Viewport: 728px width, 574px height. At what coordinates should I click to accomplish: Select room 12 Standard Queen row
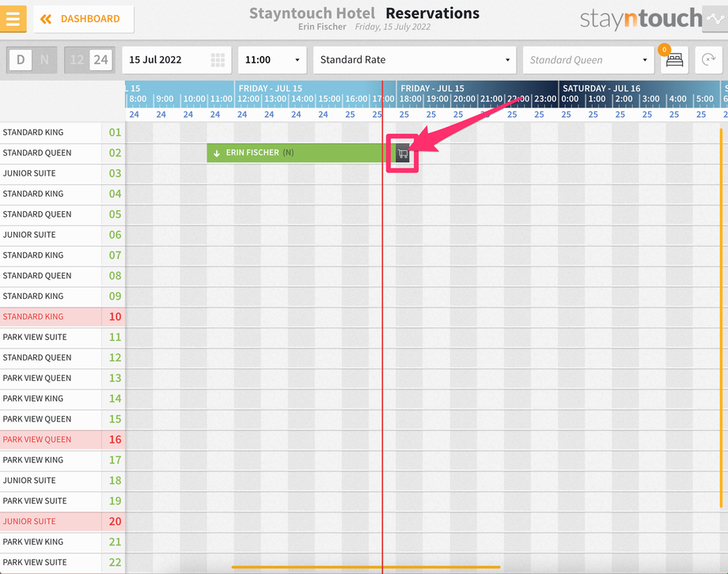[x=63, y=358]
